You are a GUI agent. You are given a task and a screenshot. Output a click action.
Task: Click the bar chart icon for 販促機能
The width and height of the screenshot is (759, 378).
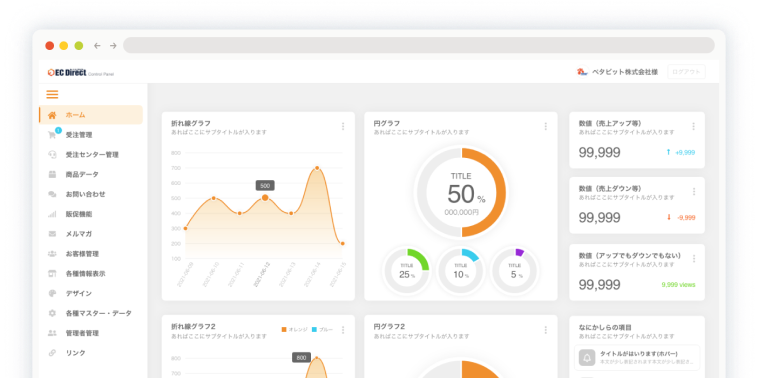[52, 214]
